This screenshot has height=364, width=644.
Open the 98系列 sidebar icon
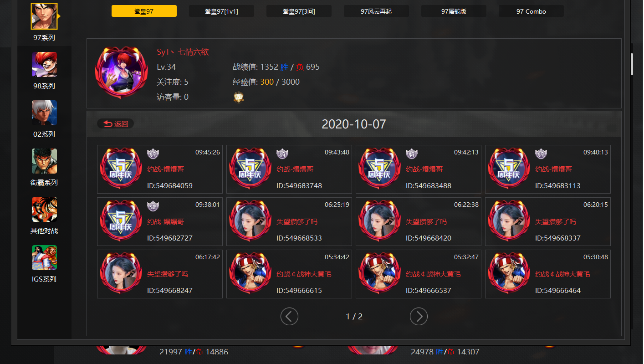(44, 64)
